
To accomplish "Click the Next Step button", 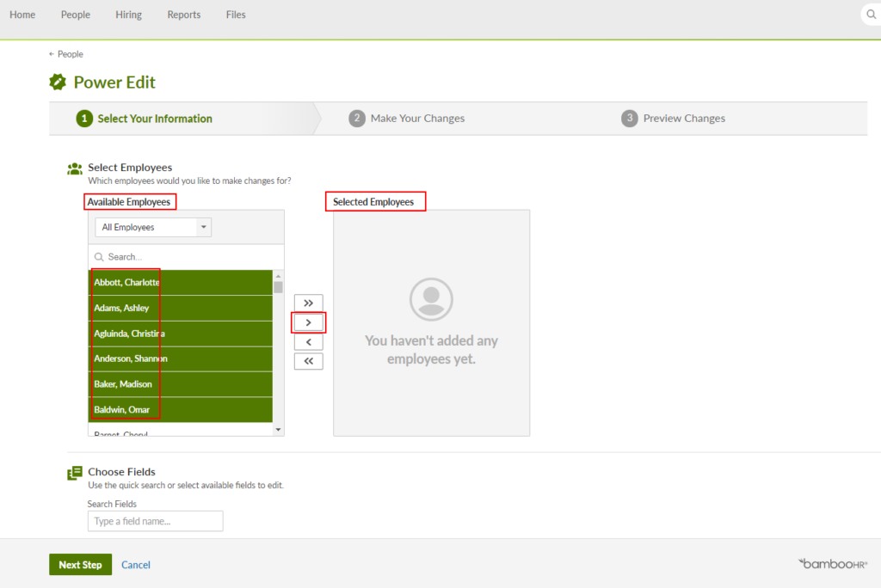I will click(x=80, y=565).
